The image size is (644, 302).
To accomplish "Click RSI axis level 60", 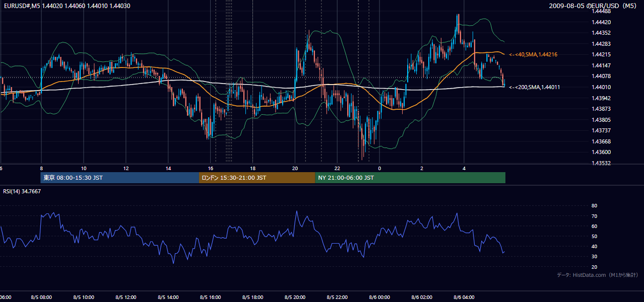I will (x=595, y=226).
